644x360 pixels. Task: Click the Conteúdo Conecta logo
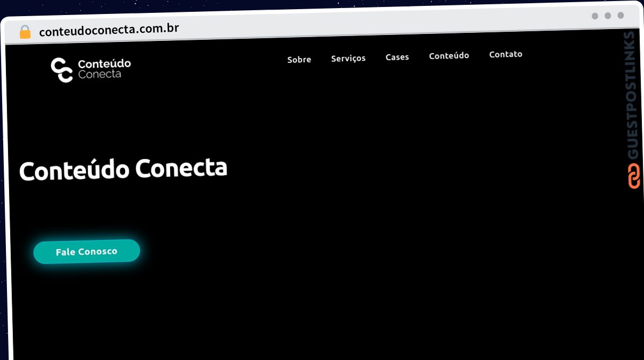point(91,69)
